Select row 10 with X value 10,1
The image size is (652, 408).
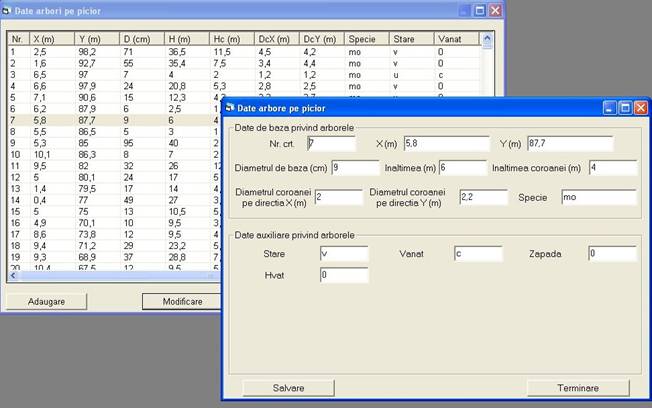[114, 155]
